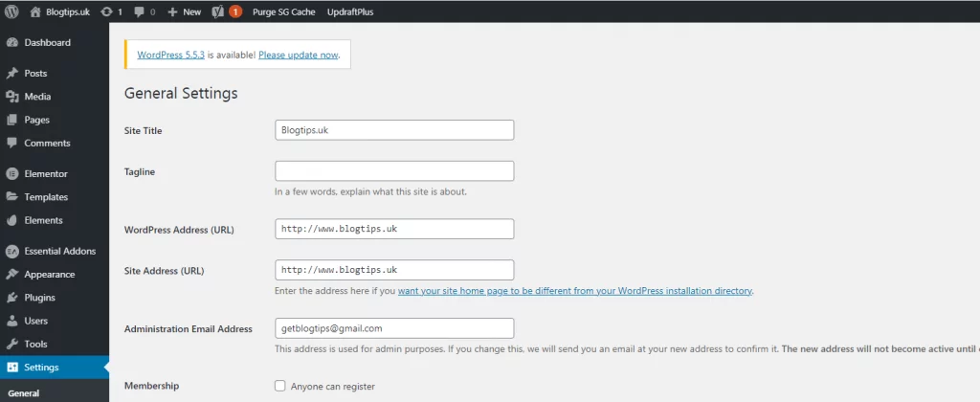Open the updates icon in the admin bar
Screen dimensions: 980x402
tap(107, 11)
